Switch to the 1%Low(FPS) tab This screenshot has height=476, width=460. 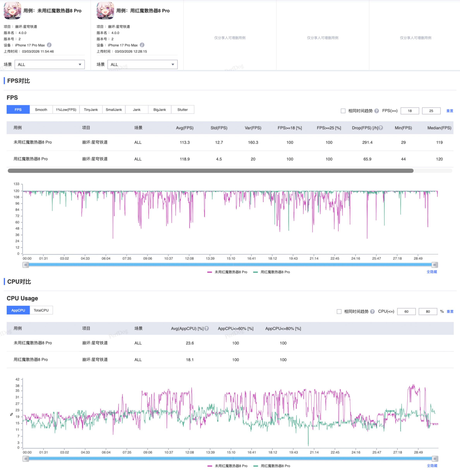66,110
